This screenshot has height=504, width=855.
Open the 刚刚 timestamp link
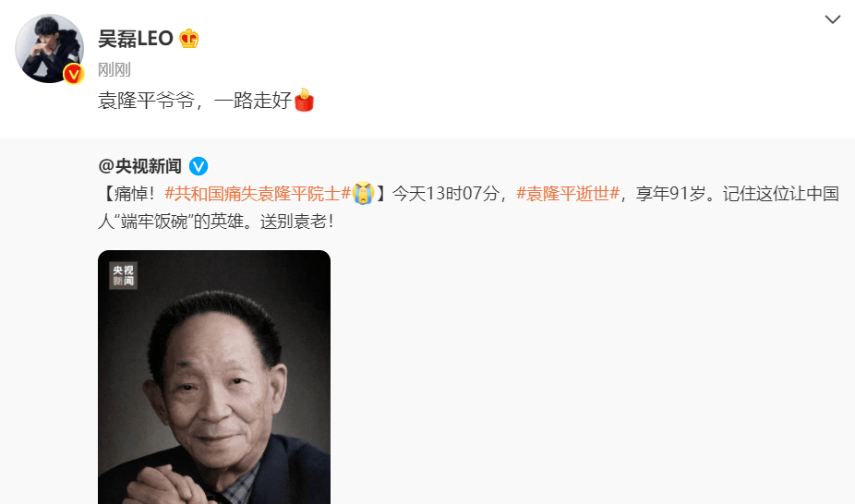point(114,69)
